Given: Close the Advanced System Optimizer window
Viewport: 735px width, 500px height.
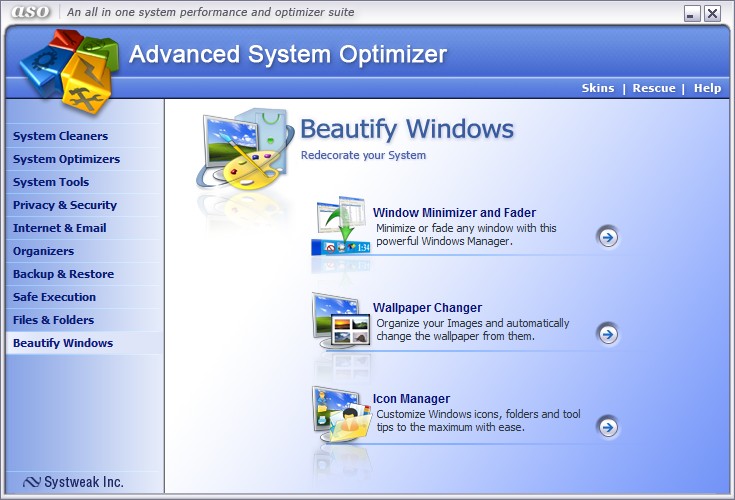Looking at the screenshot, I should coord(712,14).
